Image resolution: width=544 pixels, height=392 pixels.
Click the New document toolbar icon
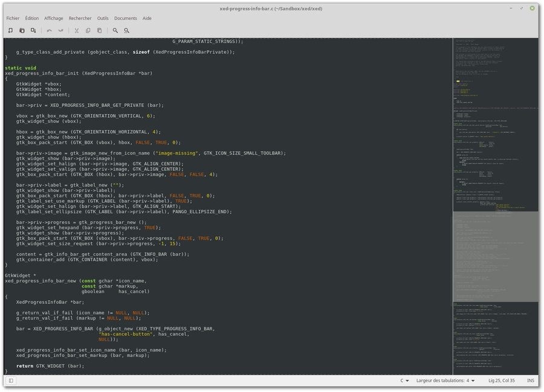coord(10,30)
